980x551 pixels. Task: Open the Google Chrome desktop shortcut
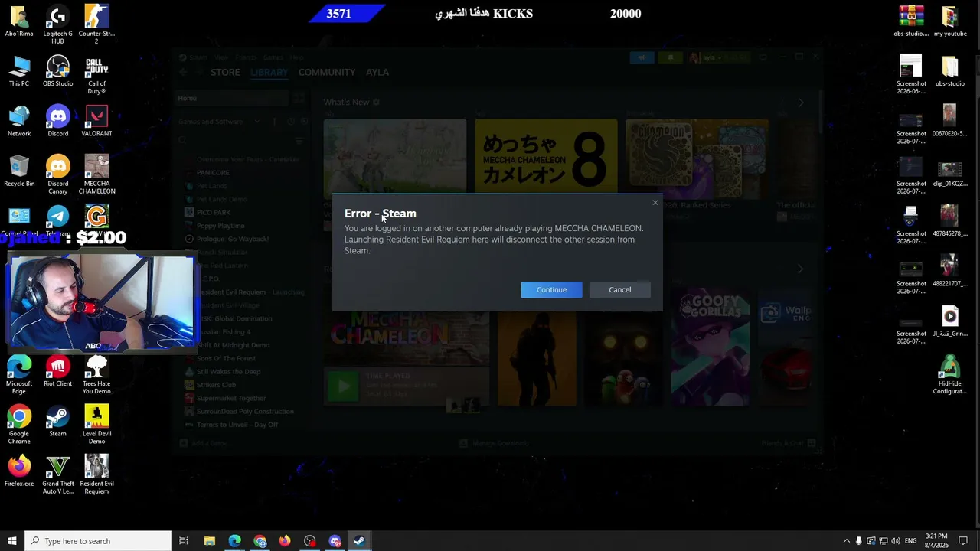(19, 425)
